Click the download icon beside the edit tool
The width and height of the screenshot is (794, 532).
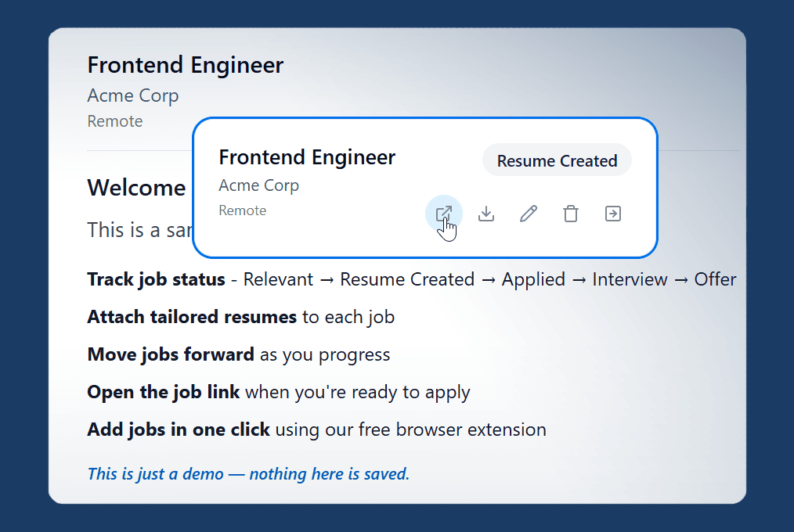pyautogui.click(x=486, y=213)
